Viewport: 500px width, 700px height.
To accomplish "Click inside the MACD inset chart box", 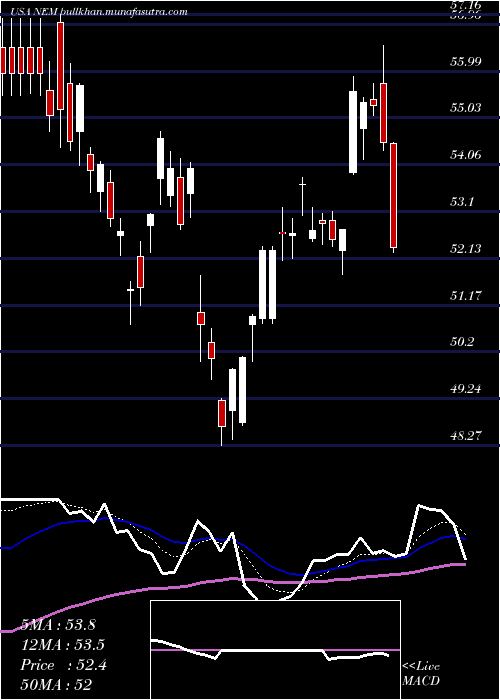I will tap(275, 650).
